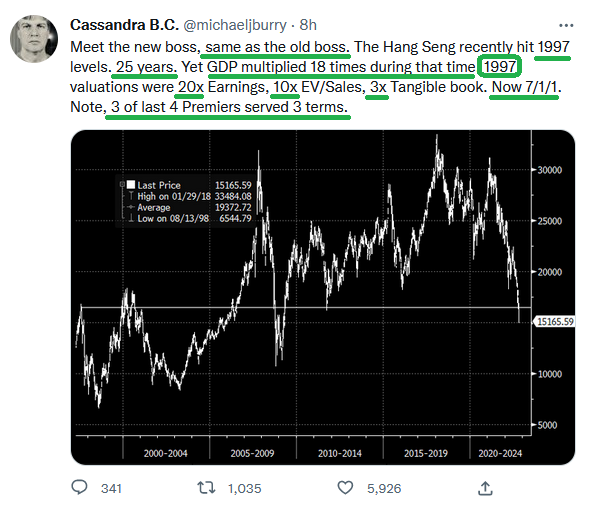Image resolution: width=596 pixels, height=515 pixels.
Task: Click the High on 01/29/18 legend row
Action: pyautogui.click(x=190, y=196)
